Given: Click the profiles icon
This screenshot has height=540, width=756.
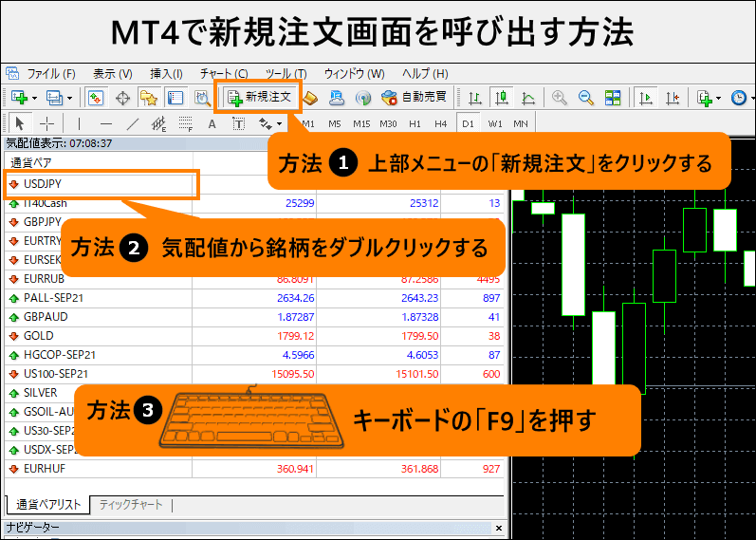Looking at the screenshot, I should (54, 98).
